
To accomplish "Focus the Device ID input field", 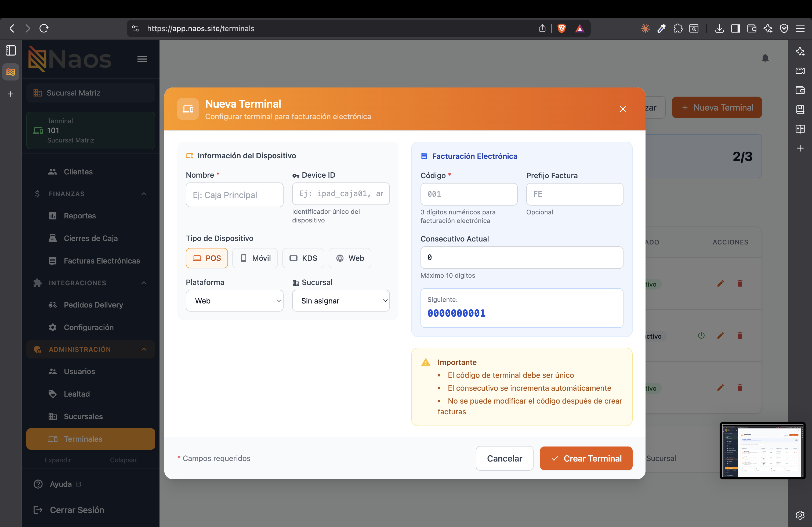I will pyautogui.click(x=341, y=194).
